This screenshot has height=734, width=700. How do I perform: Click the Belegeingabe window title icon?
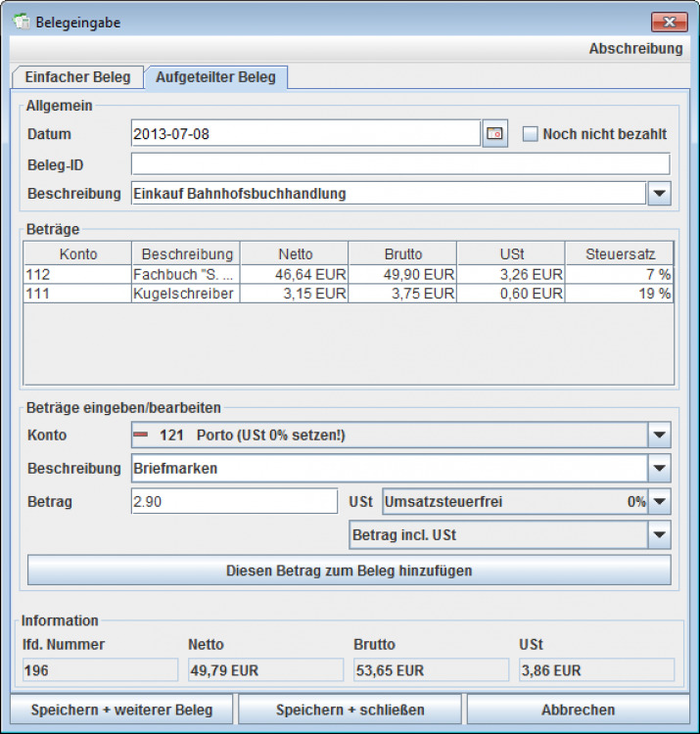tap(21, 23)
